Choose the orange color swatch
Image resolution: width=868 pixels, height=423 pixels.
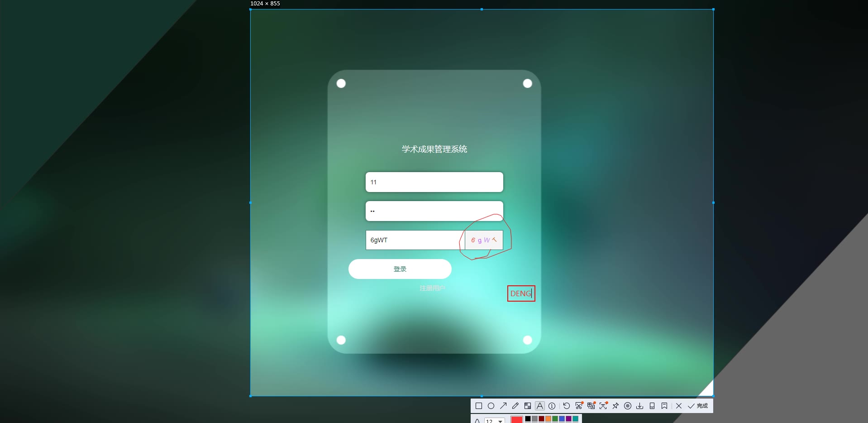pyautogui.click(x=548, y=419)
